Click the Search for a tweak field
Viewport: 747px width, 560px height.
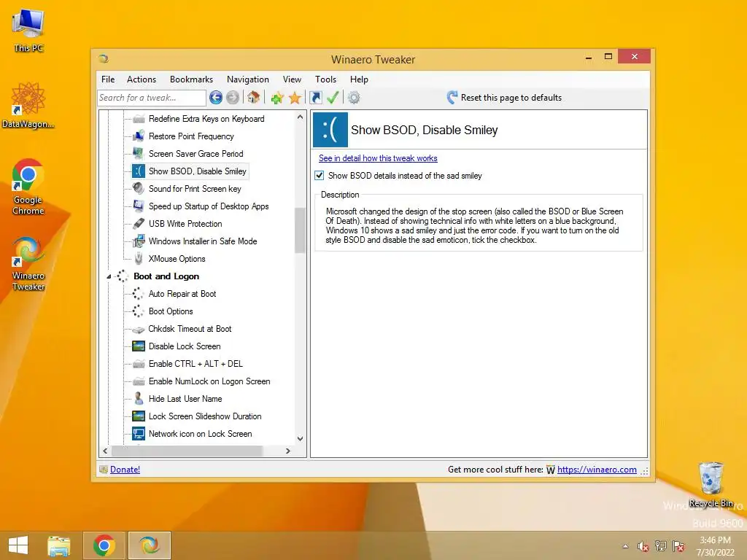(152, 98)
